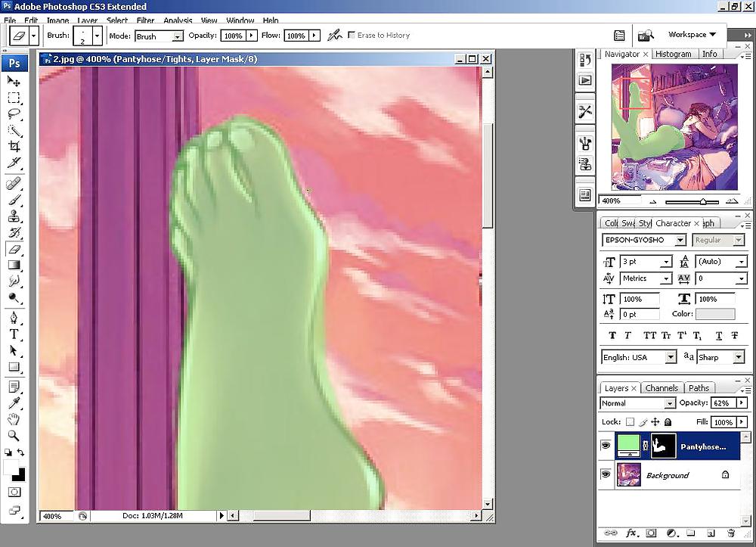Open the Window menu
756x547 pixels.
click(240, 20)
